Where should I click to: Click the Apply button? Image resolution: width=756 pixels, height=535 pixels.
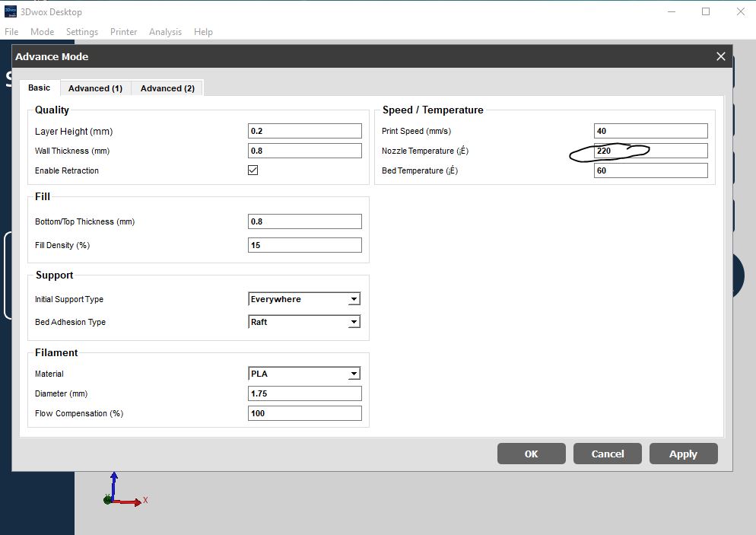coord(683,454)
